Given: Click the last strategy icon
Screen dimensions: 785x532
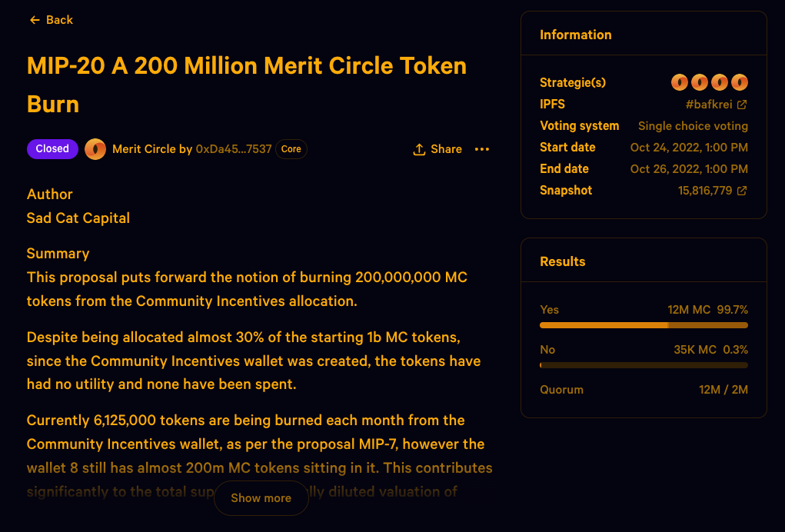Looking at the screenshot, I should (x=740, y=82).
